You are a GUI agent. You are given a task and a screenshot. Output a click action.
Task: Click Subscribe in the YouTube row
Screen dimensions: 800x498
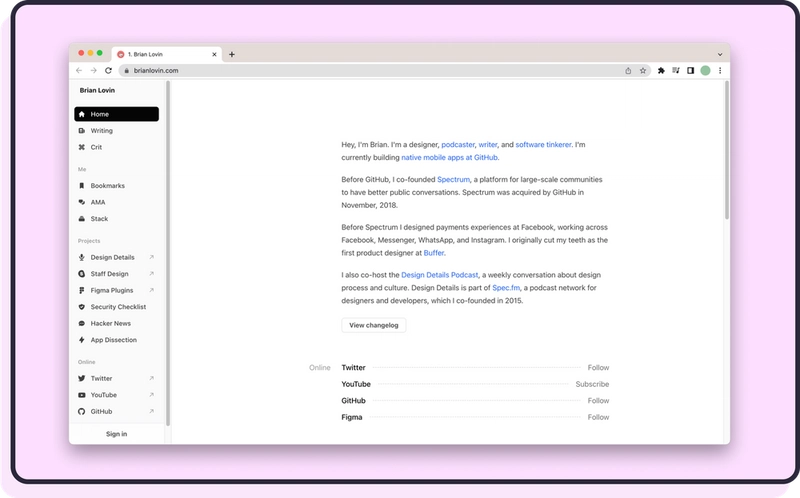point(592,384)
